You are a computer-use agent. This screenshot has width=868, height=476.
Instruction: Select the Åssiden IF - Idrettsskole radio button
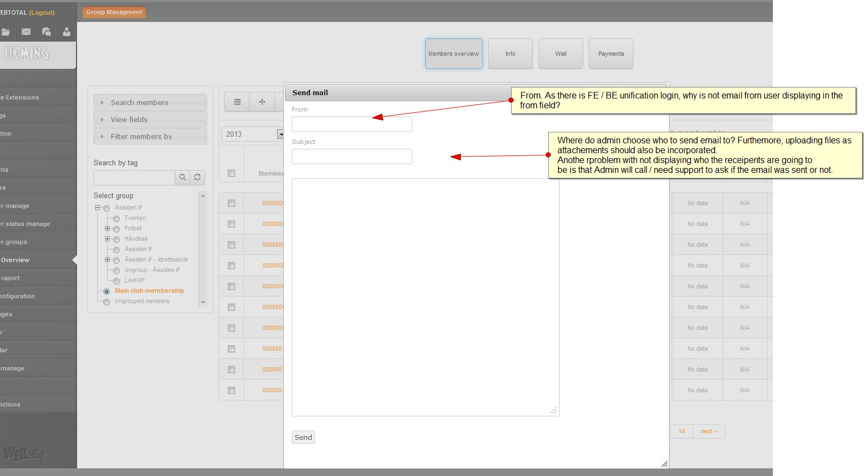pos(116,260)
